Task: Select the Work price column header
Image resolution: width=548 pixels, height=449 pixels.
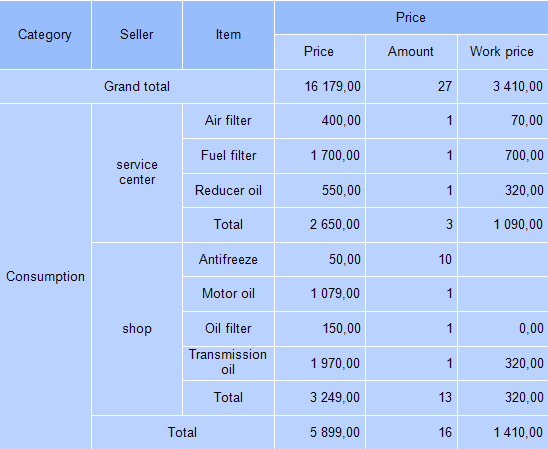Action: [503, 52]
